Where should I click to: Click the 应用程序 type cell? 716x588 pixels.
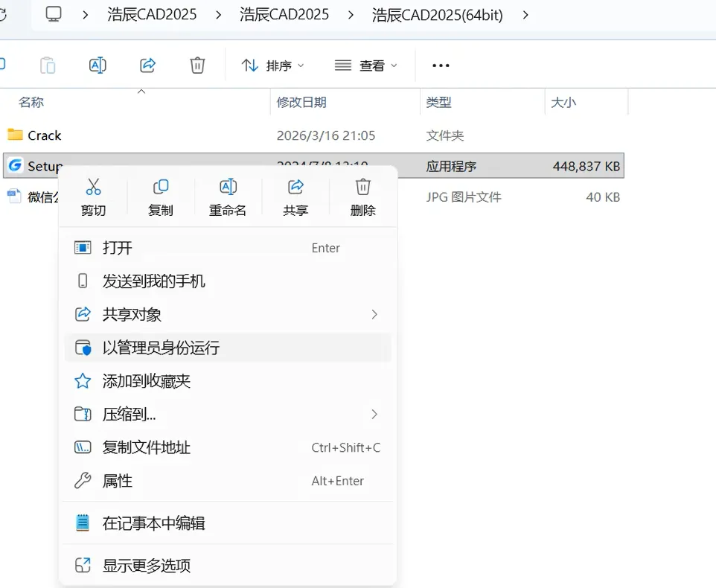[451, 166]
